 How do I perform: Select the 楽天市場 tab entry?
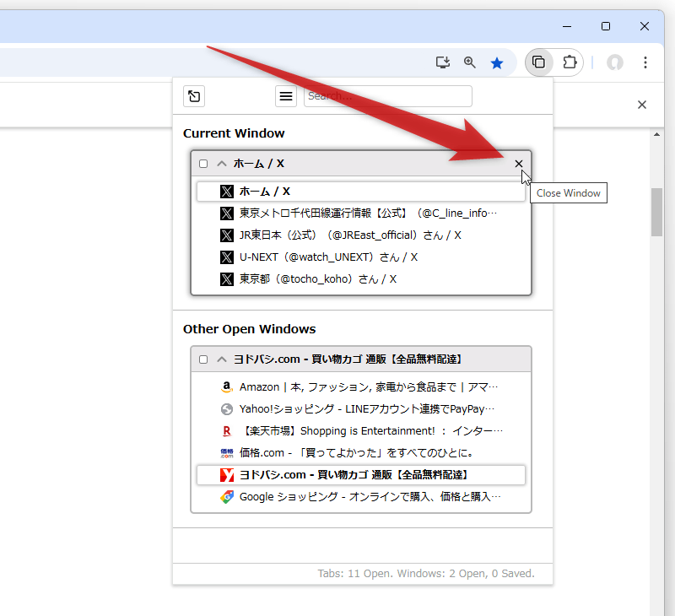[x=361, y=431]
